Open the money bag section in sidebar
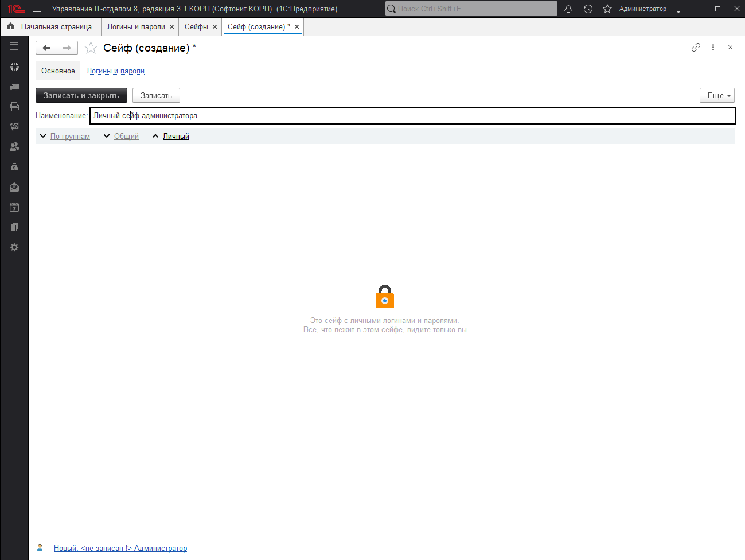Viewport: 745px width, 560px height. [14, 167]
